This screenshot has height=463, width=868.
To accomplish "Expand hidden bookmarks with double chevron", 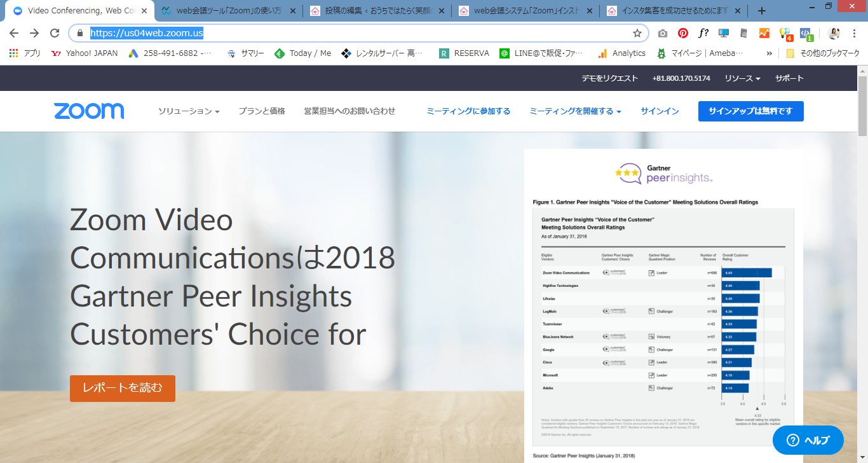I will pos(770,53).
